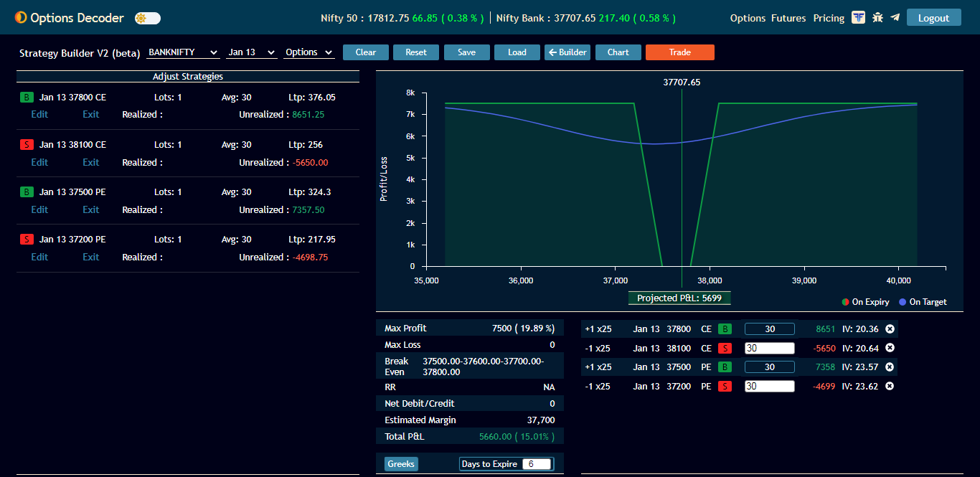Edit the Jan 13 38100 CE position
Viewport: 980px width, 477px height.
pos(39,162)
